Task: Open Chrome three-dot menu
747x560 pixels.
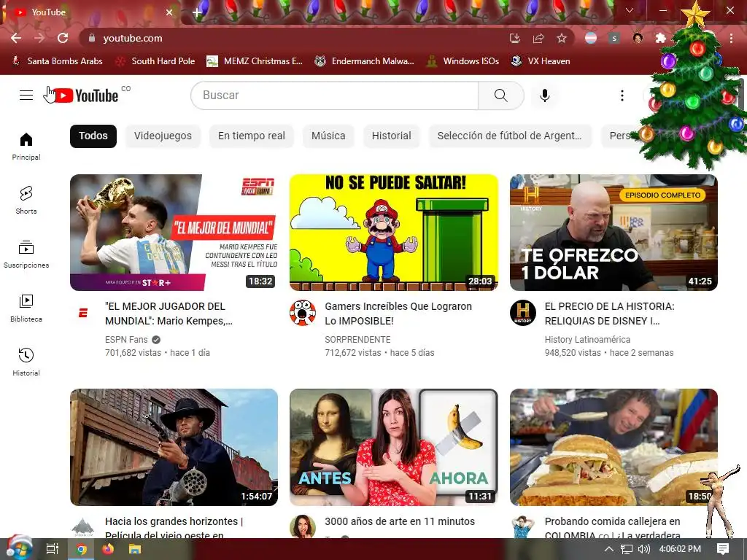Action: tap(731, 38)
